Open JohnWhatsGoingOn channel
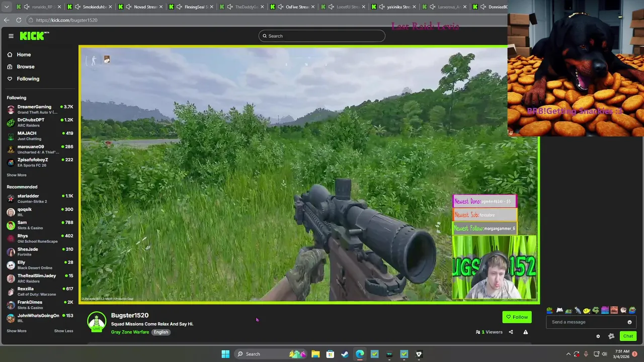This screenshot has height=362, width=644. (x=40, y=318)
